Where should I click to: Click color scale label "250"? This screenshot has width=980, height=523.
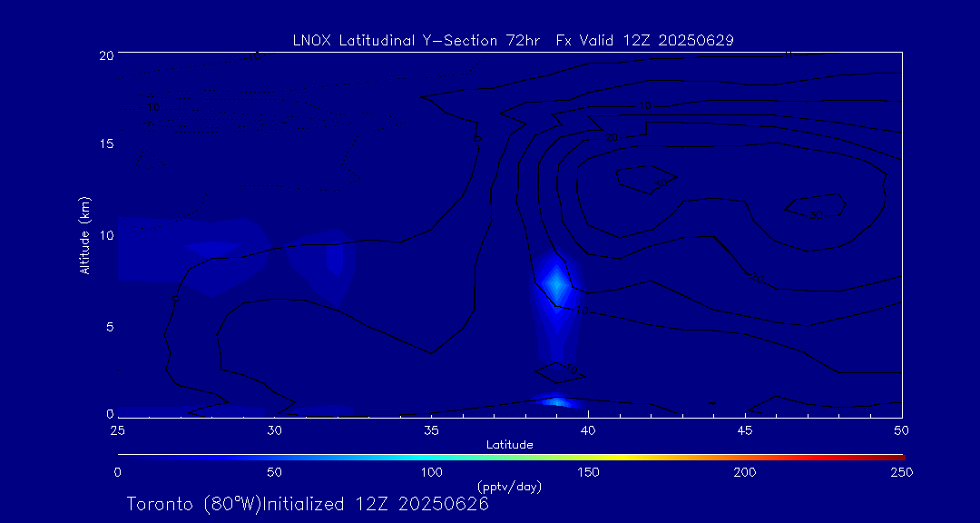902,472
